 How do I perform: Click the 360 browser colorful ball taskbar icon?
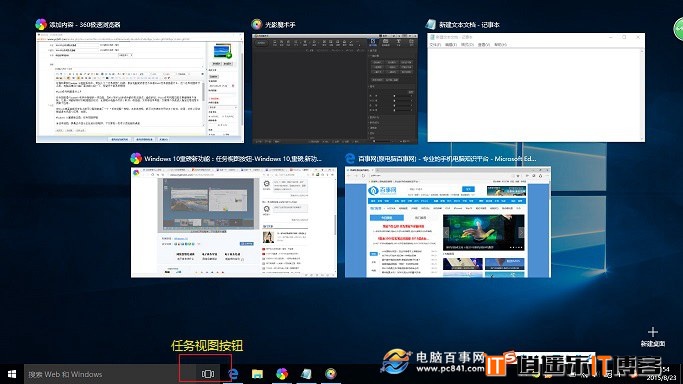[x=282, y=374]
